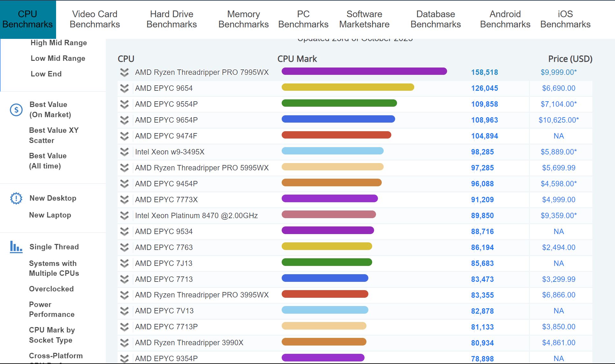This screenshot has width=615, height=364.
Task: Expand the AMD EPYC 9654P row chevron
Action: point(124,120)
